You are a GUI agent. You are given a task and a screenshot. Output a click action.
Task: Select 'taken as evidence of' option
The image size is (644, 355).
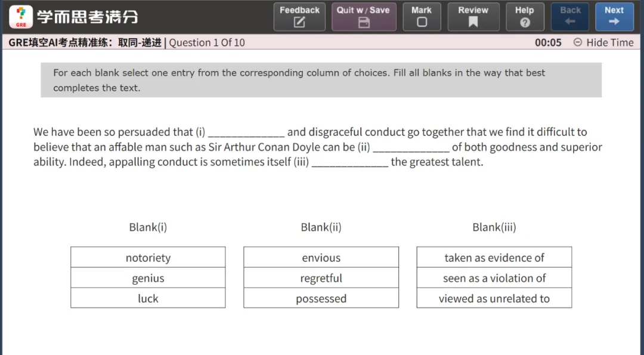coord(494,258)
